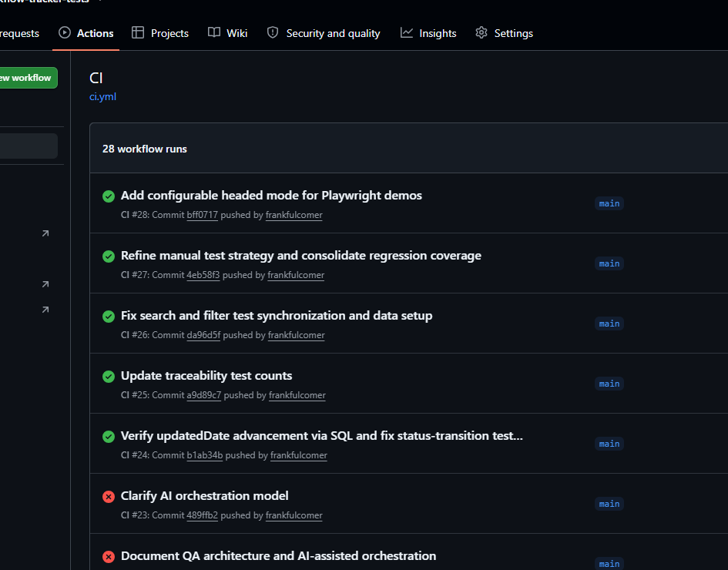Click the bottom sidebar external link arrow
The image size is (728, 570).
pos(45,310)
